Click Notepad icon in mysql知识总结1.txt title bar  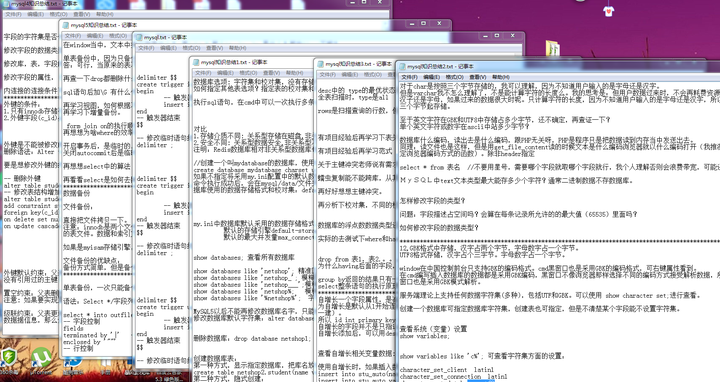(x=196, y=62)
